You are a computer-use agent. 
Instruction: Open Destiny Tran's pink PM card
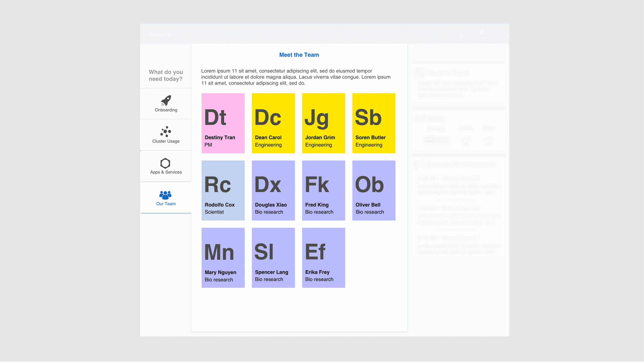223,123
